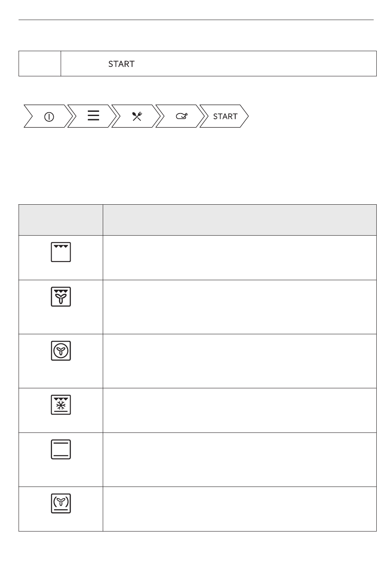Screen dimensions: 392x567
Task: Click the description cell beside the fan circle icon
Action: 240,361
